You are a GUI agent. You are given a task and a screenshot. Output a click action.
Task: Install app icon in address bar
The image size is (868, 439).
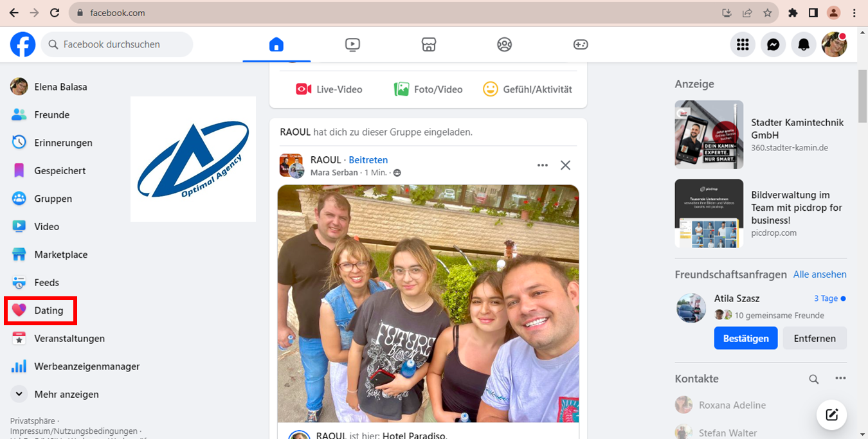click(727, 13)
